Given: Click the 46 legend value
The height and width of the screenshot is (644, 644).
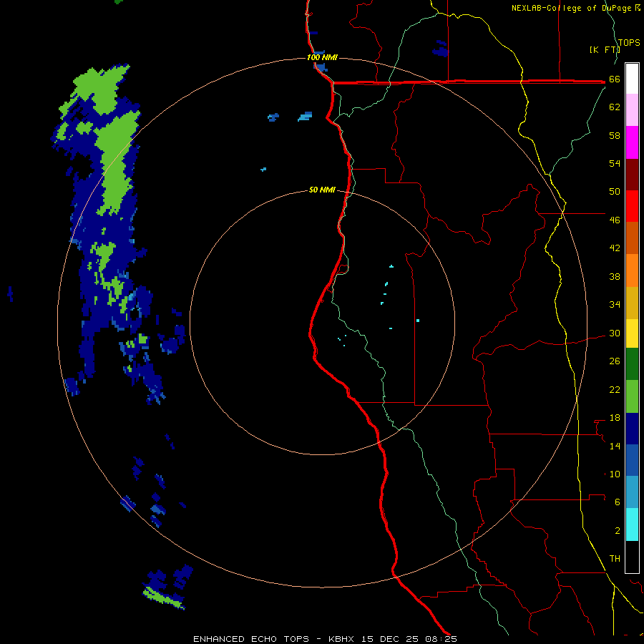Looking at the screenshot, I should [615, 220].
